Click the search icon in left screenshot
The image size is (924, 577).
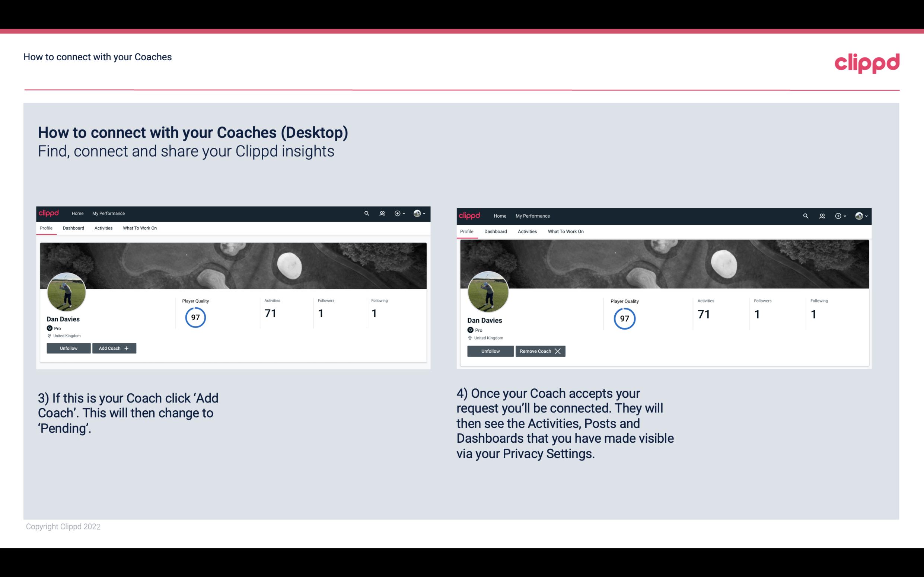(x=368, y=214)
